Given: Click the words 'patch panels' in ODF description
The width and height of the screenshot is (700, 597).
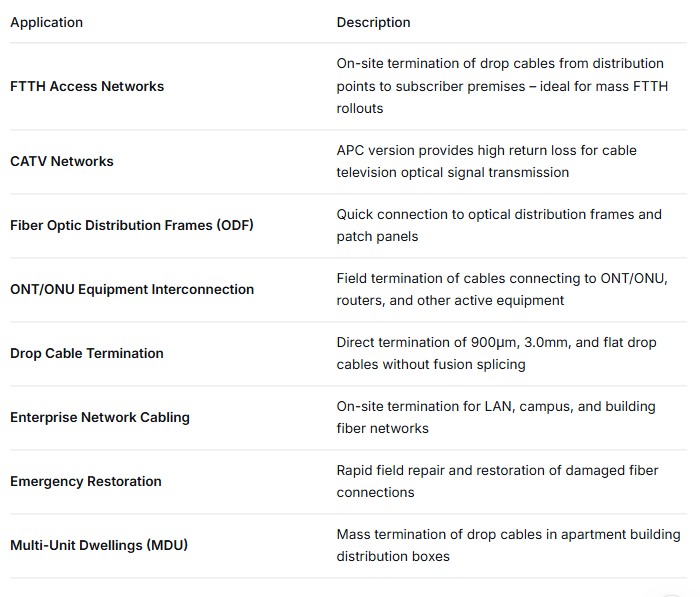Looking at the screenshot, I should [377, 236].
